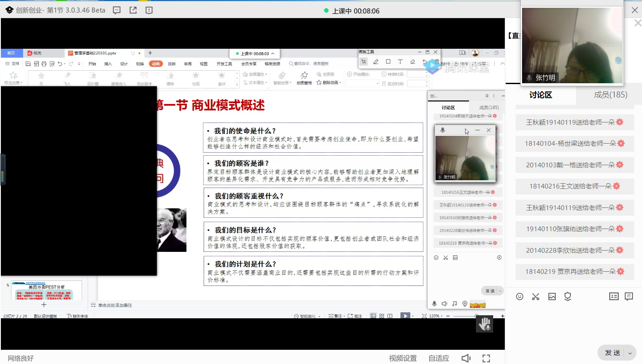Click the shield icon in chat toolbar

(x=568, y=296)
